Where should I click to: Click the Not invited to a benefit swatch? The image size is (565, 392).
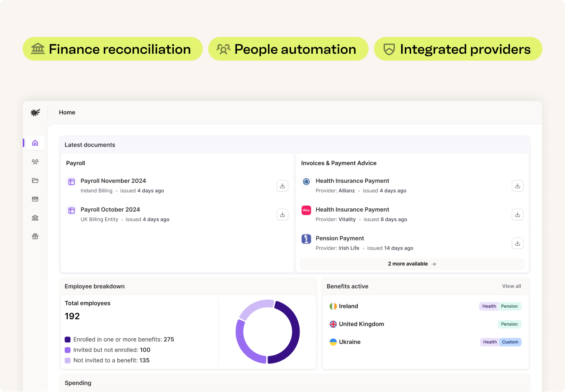(x=68, y=360)
